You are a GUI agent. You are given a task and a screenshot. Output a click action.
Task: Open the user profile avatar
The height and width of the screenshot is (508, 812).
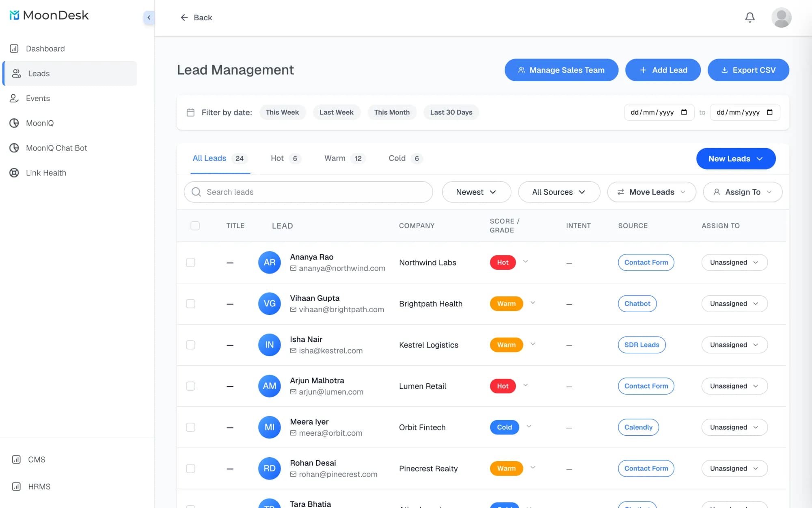pos(781,17)
